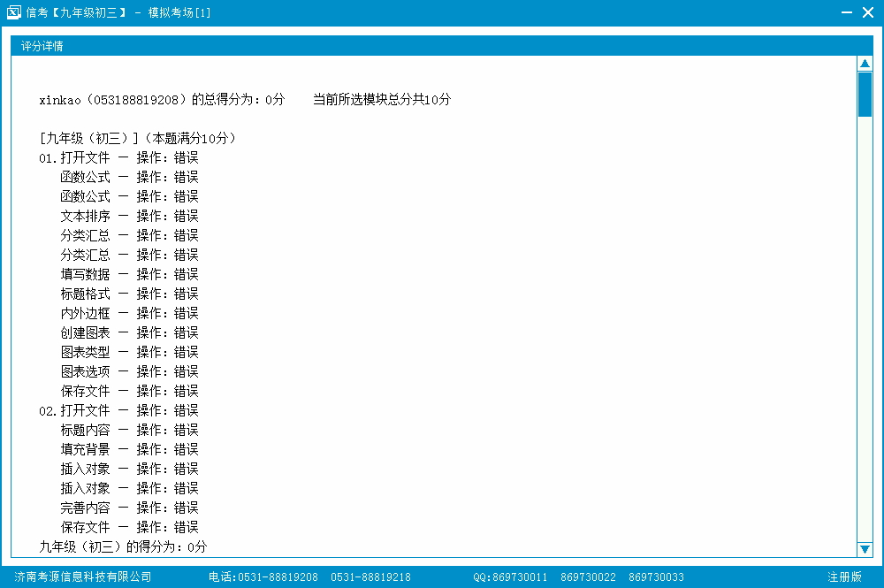Select the 填充背景 scoring entry
Screen dimensions: 884x588
pyautogui.click(x=129, y=449)
